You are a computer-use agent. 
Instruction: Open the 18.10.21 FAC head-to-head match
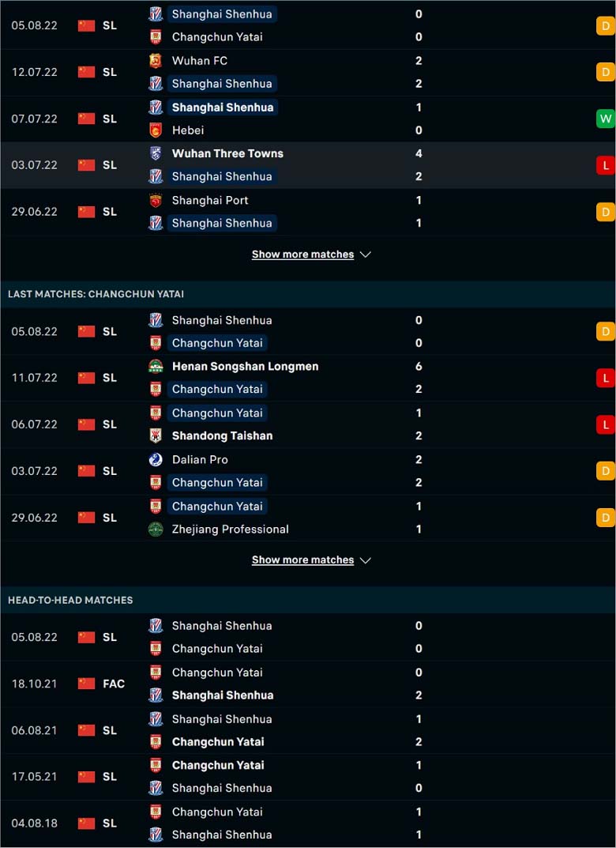coord(308,684)
